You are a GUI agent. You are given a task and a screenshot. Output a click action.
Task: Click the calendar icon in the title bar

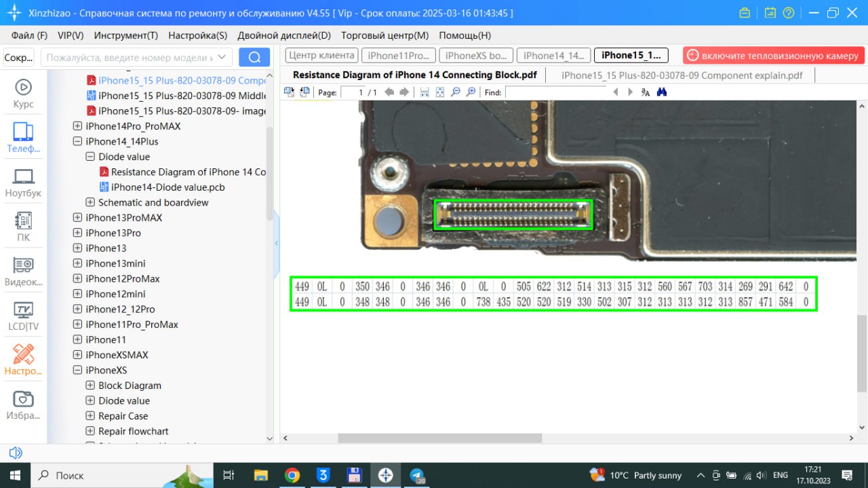click(x=770, y=13)
